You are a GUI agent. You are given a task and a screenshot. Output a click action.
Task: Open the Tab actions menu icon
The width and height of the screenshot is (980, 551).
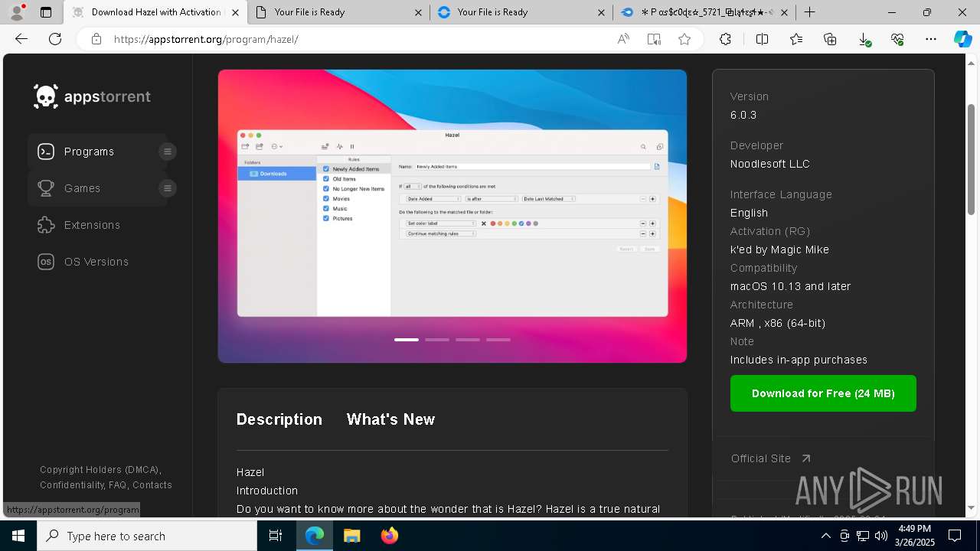point(45,12)
